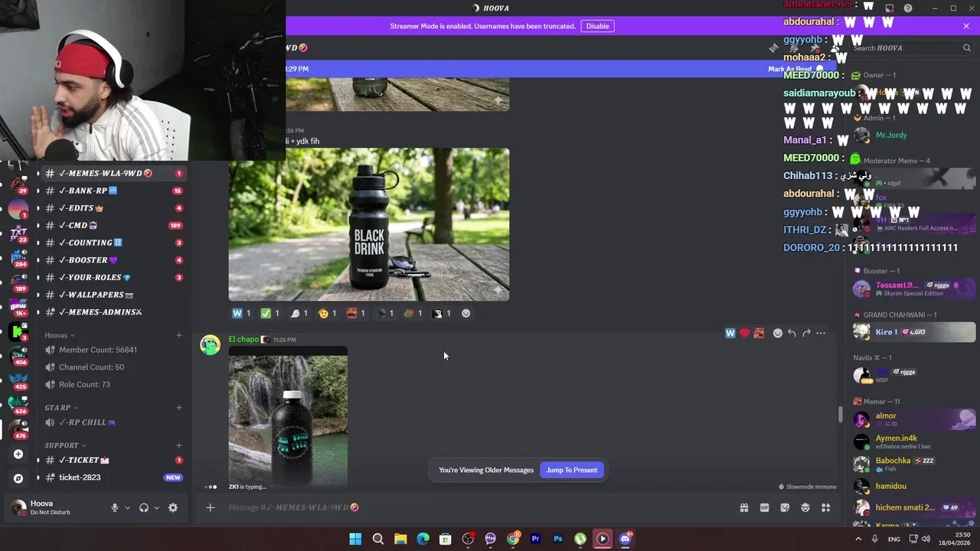Reply to El chapo's message
This screenshot has height=551, width=980.
pyautogui.click(x=792, y=333)
